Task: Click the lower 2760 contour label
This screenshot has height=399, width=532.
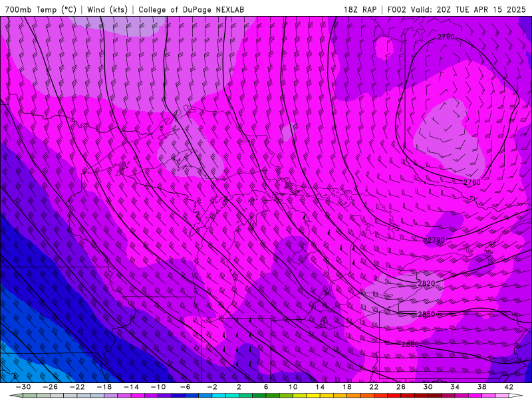Action: [x=472, y=182]
